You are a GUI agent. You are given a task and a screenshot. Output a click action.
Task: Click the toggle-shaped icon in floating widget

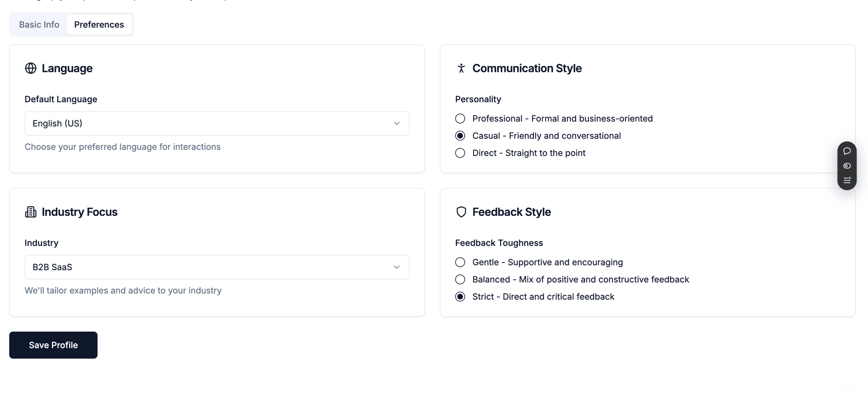tap(847, 166)
